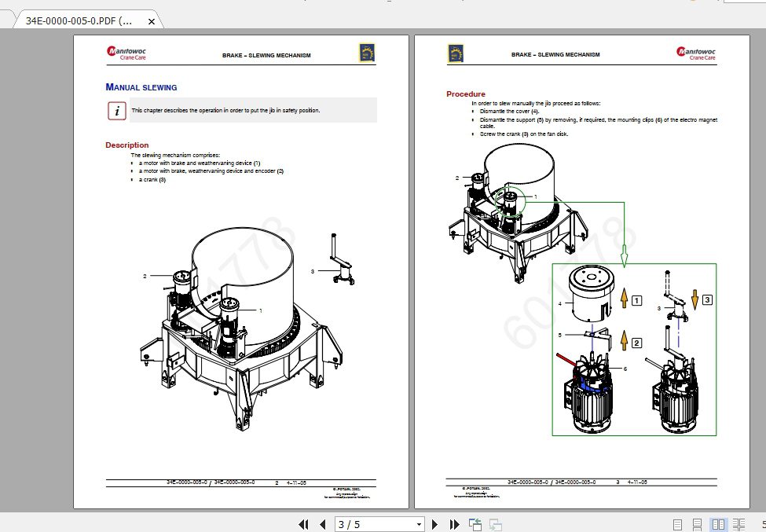The height and width of the screenshot is (532, 766).
Task: Click the info icon beside the safety note
Action: coord(115,111)
